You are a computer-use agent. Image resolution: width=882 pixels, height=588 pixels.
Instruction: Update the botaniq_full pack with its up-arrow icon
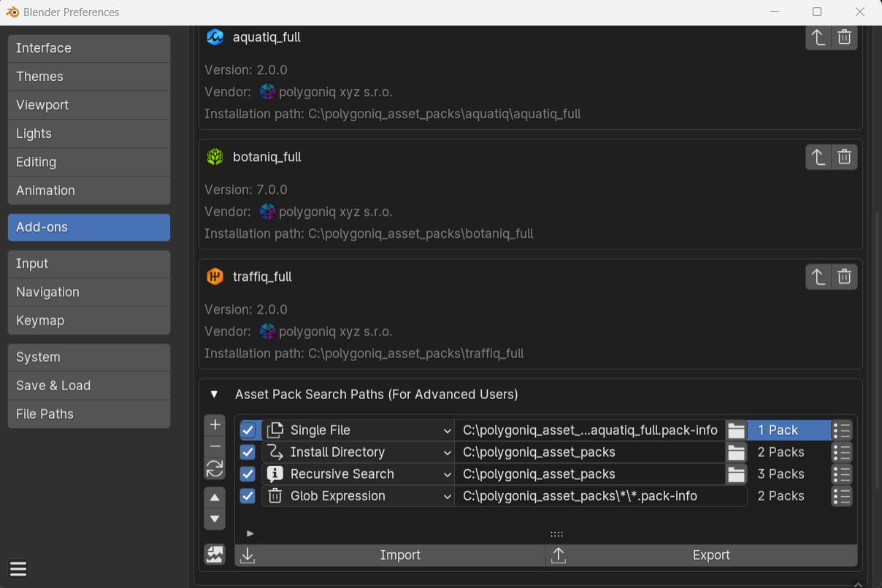pos(818,157)
